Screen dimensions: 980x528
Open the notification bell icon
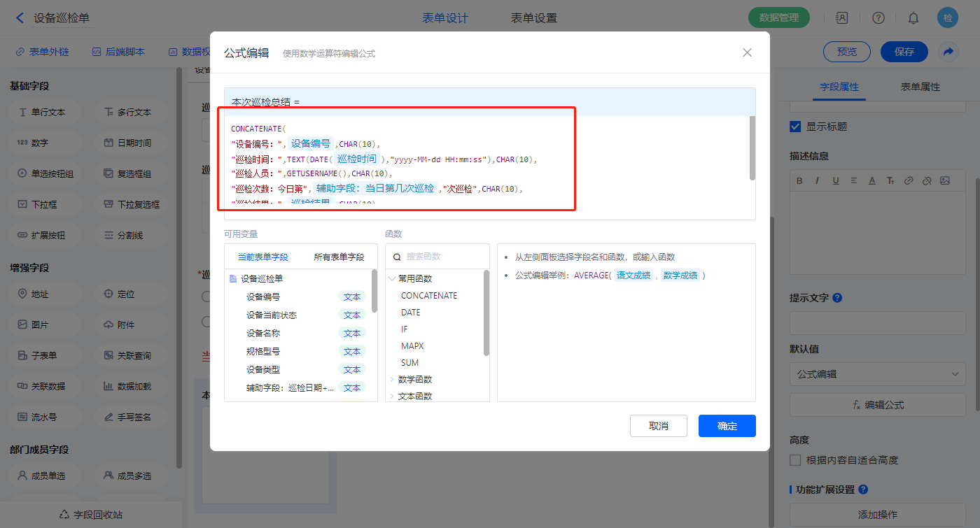click(913, 18)
